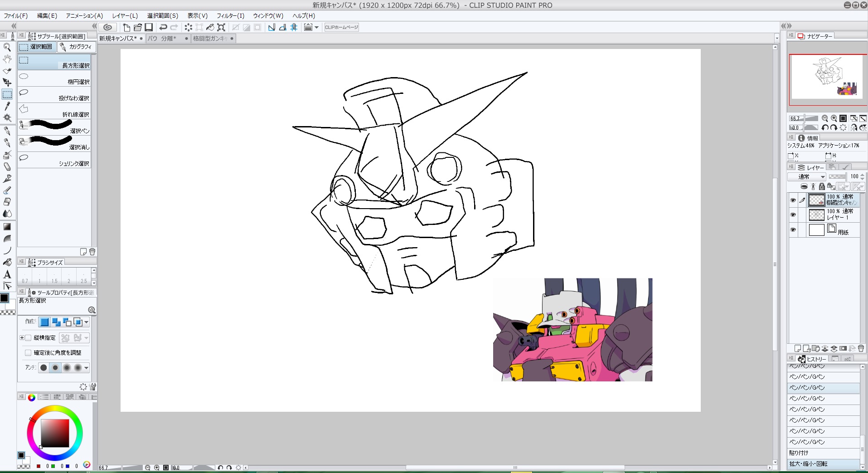868x473 pixels.
Task: Select the gradient tool
Action: 7,226
